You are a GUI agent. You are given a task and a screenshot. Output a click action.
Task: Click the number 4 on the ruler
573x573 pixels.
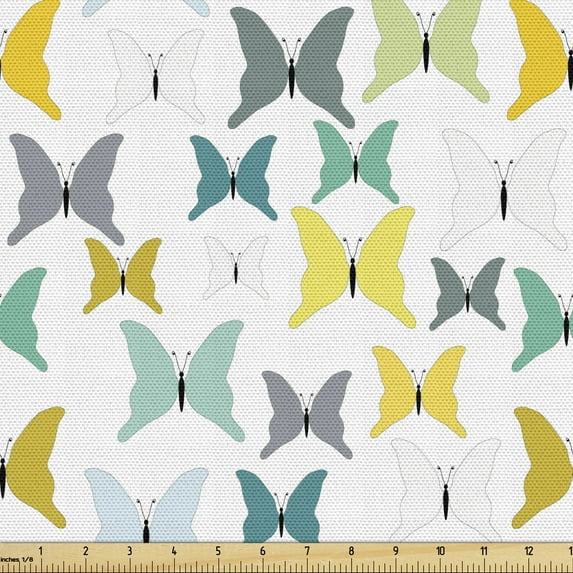click(x=174, y=551)
